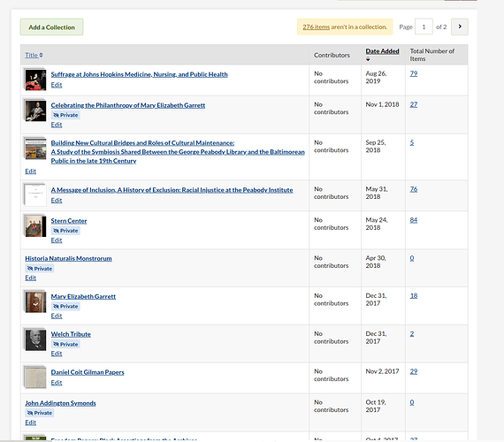View the 0 items link for Historia Naturalis

click(x=412, y=258)
